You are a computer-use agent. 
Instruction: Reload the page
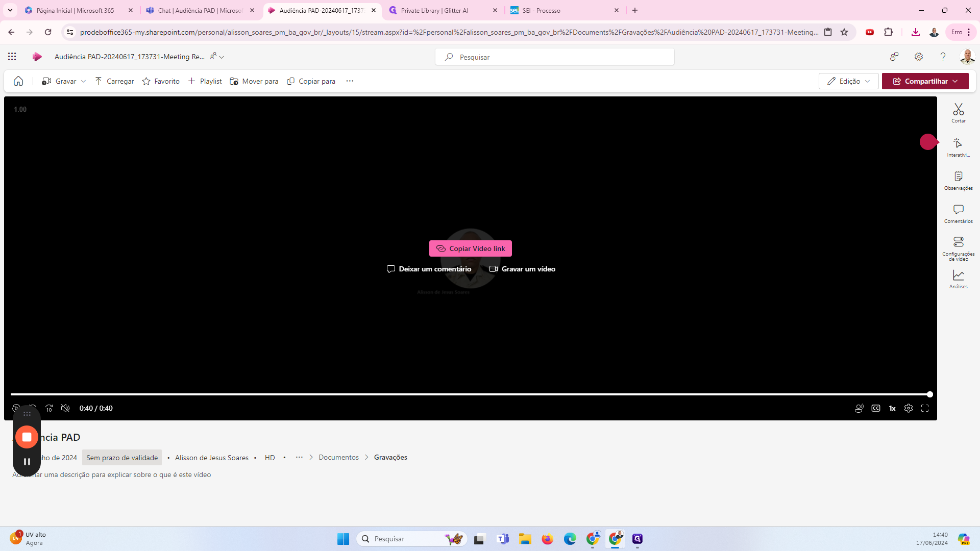[48, 32]
